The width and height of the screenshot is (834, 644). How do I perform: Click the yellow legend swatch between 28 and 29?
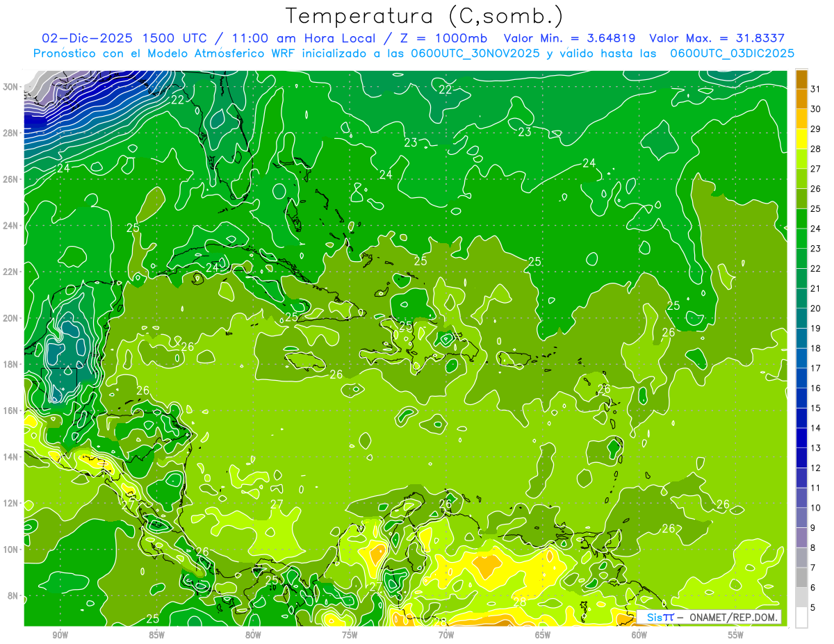(x=801, y=139)
